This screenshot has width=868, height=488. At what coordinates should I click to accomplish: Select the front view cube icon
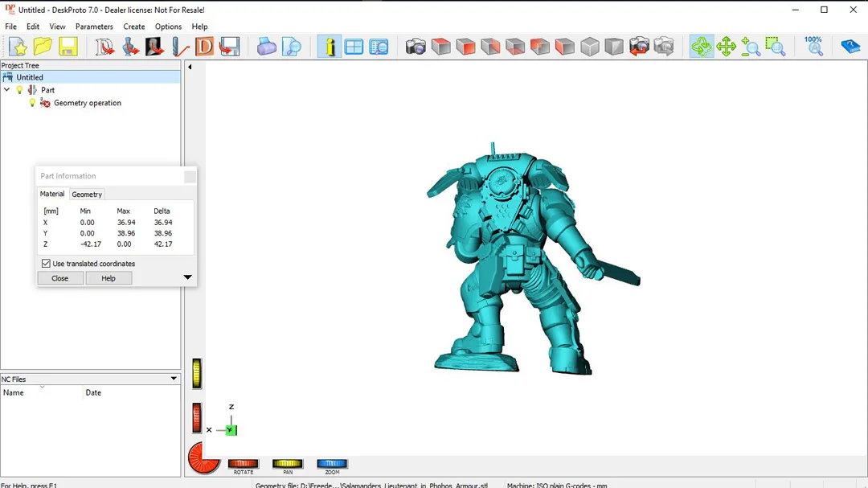coord(465,47)
